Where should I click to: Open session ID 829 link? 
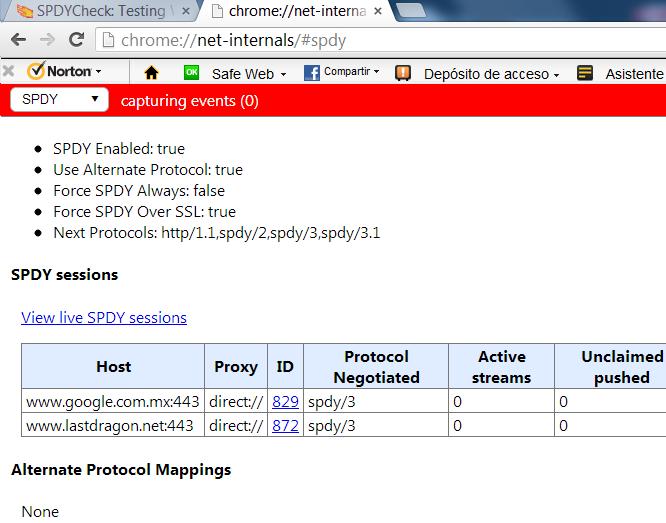coord(285,401)
